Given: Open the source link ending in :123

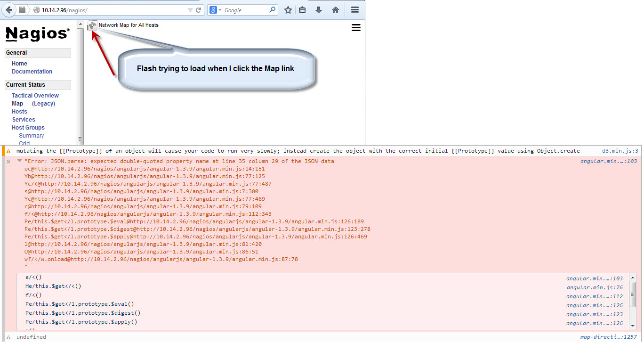Looking at the screenshot, I should (595, 314).
